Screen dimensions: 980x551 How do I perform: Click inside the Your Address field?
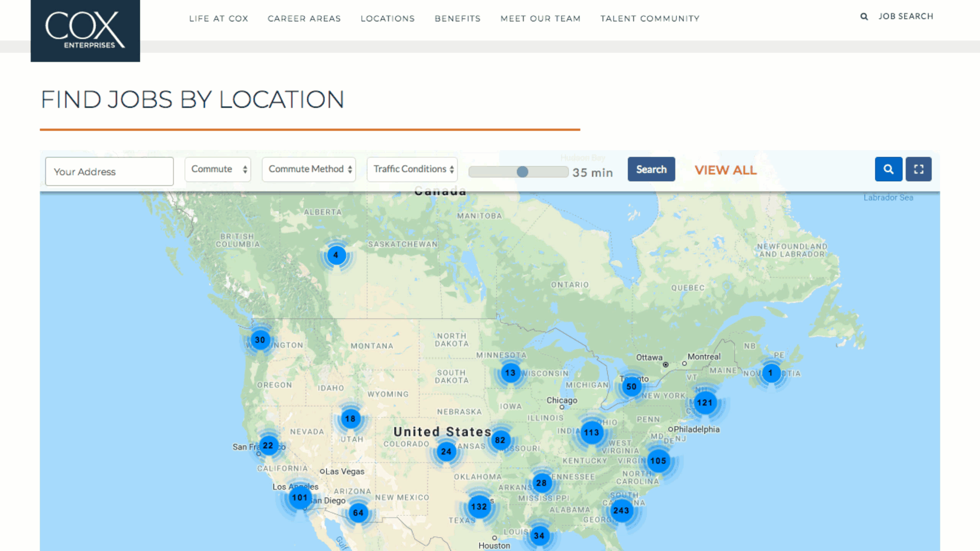(109, 171)
